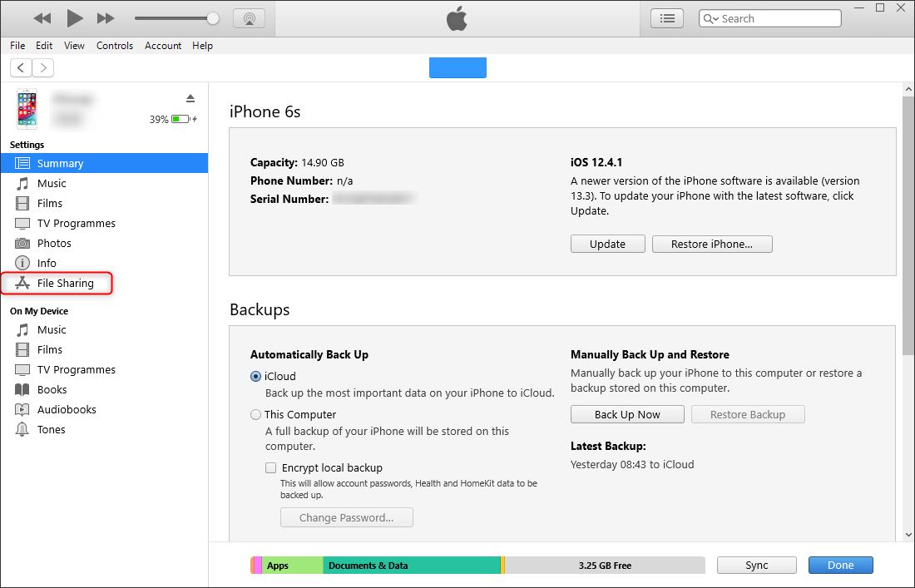
Task: Click the scrollbar up arrow
Action: pyautogui.click(x=908, y=89)
